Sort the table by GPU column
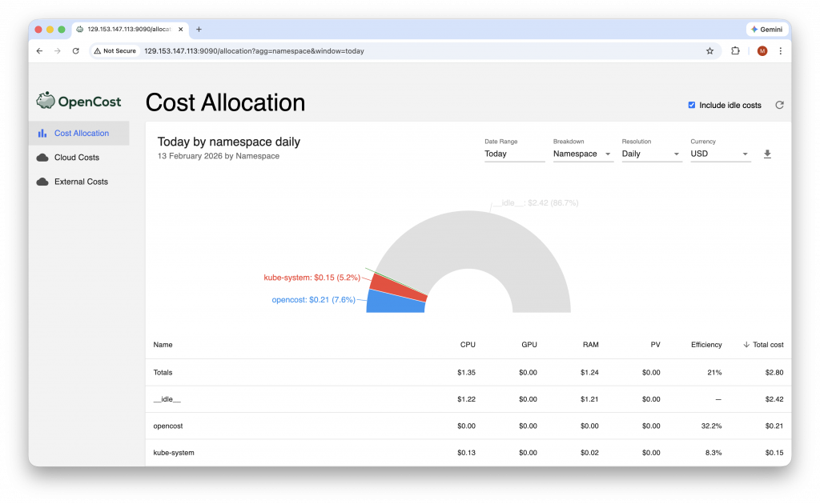 pyautogui.click(x=529, y=345)
